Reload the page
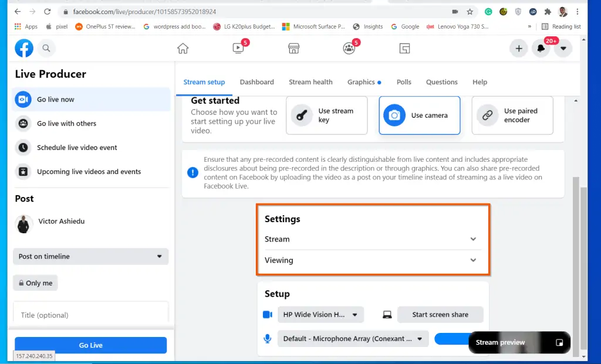601x364 pixels. point(47,12)
